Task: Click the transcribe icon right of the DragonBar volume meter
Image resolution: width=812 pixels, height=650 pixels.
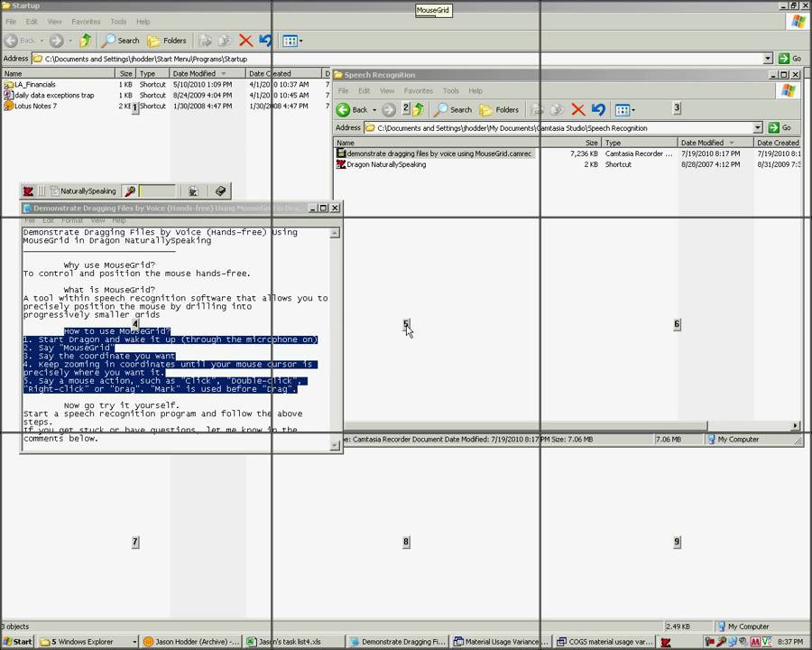Action: click(193, 191)
